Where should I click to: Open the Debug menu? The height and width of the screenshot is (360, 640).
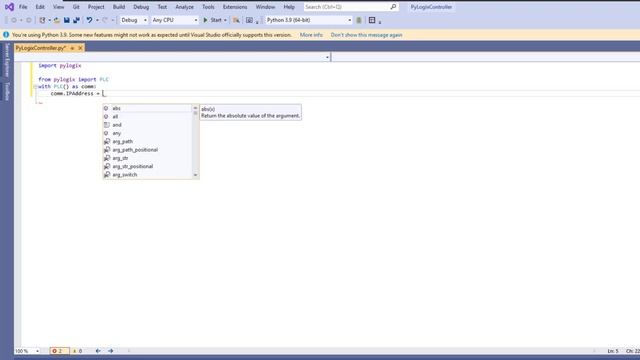[x=141, y=7]
